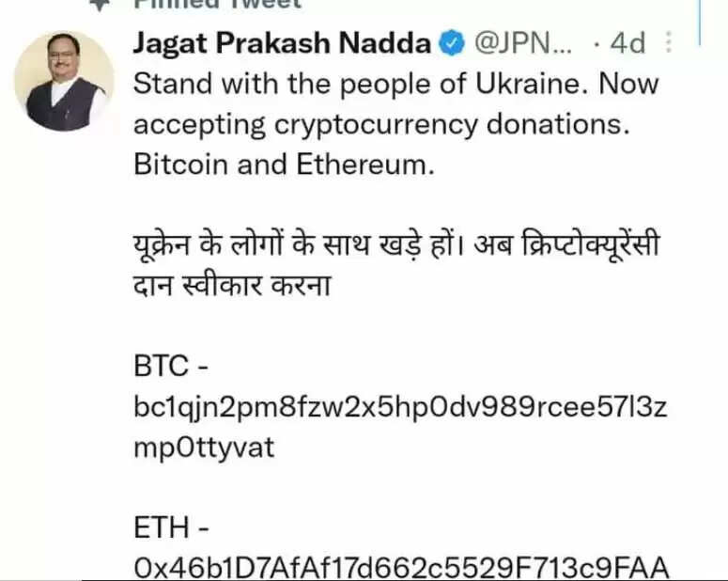Viewport: 728px width, 581px height.
Task: Open the @JPN... handle link
Action: click(523, 43)
